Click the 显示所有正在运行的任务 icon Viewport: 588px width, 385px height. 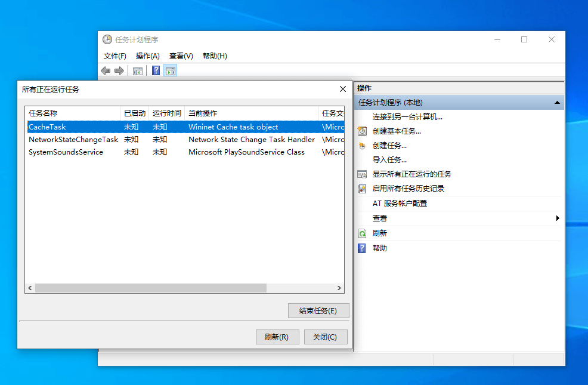362,174
